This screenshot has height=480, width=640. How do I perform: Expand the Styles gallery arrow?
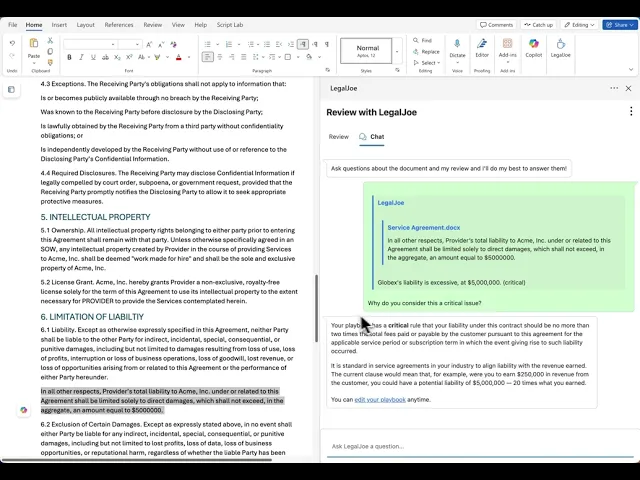click(397, 51)
